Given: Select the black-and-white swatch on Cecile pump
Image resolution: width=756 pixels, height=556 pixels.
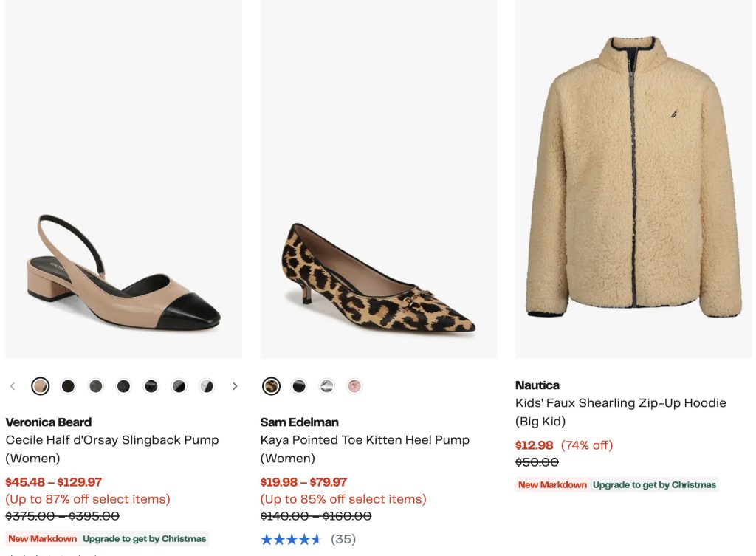Looking at the screenshot, I should pyautogui.click(x=207, y=386).
